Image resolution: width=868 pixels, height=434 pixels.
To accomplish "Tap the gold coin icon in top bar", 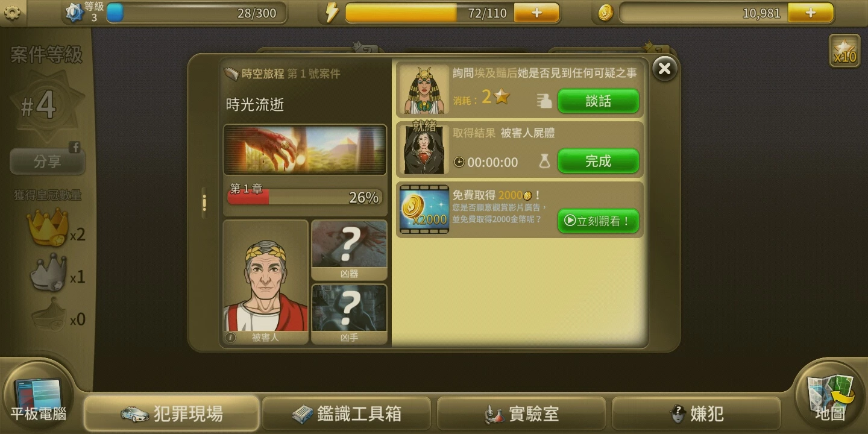I will [x=605, y=13].
